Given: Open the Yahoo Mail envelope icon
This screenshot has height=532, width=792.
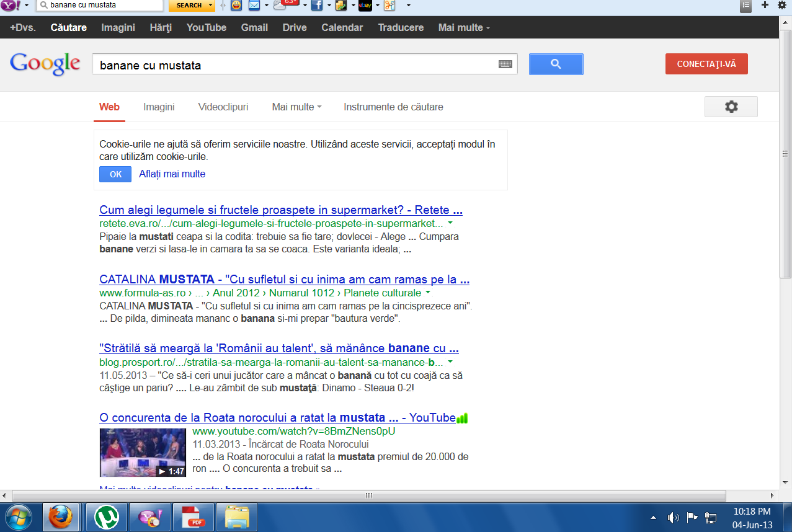Looking at the screenshot, I should 254,6.
